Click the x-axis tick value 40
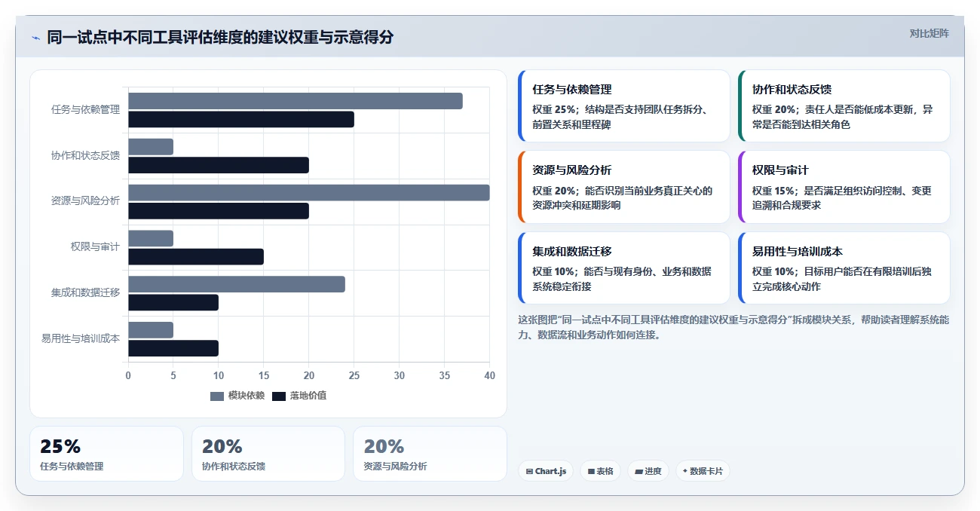Image resolution: width=980 pixels, height=511 pixels. (489, 375)
